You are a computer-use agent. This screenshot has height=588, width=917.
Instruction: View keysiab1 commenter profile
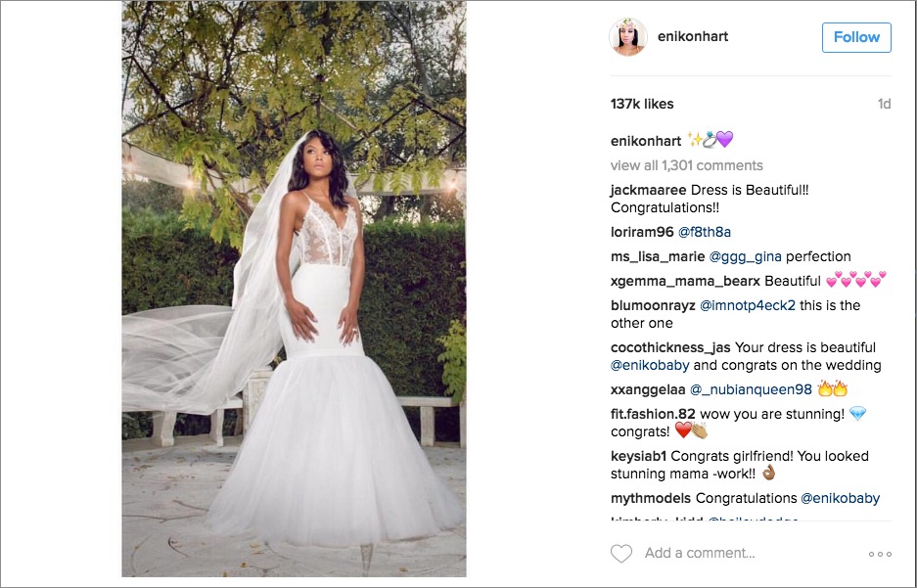pyautogui.click(x=639, y=456)
